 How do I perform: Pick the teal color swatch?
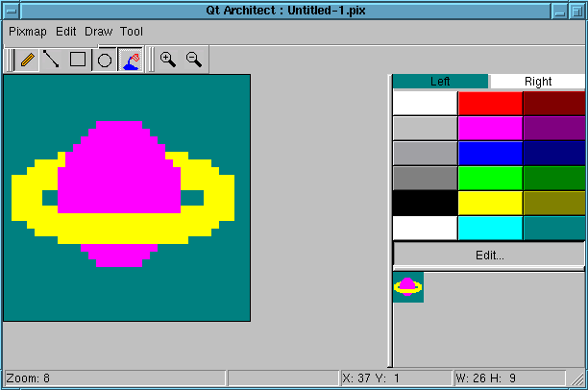tap(554, 228)
